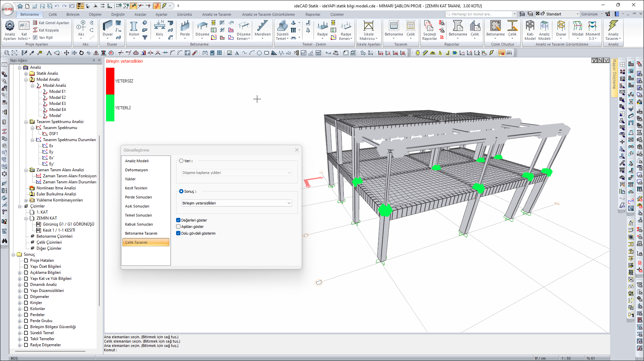The width and height of the screenshot is (644, 361).
Task: Click the İskele Makrosu icon
Action: (x=368, y=26)
